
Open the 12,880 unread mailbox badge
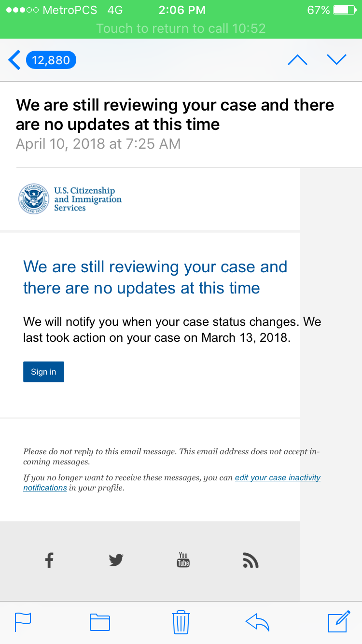tap(51, 60)
